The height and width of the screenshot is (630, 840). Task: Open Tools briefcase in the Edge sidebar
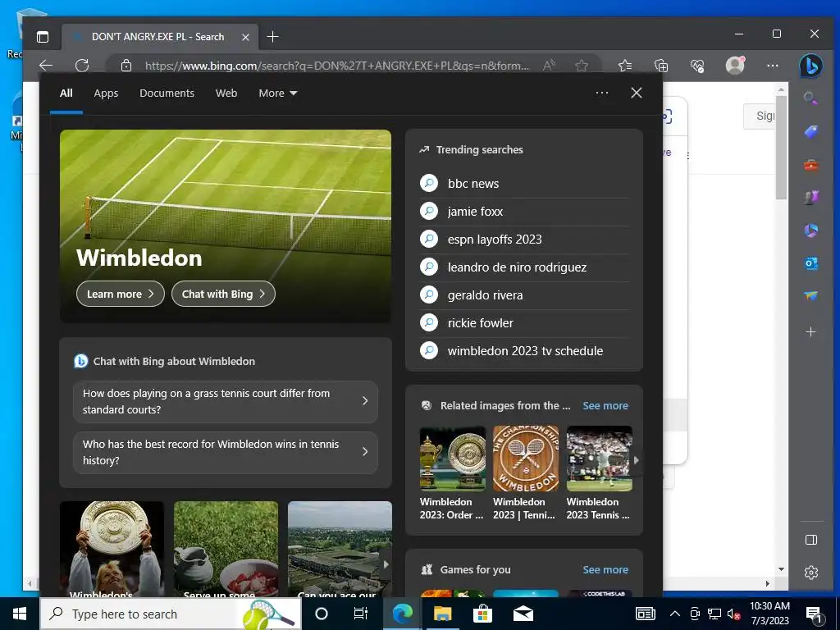point(811,165)
